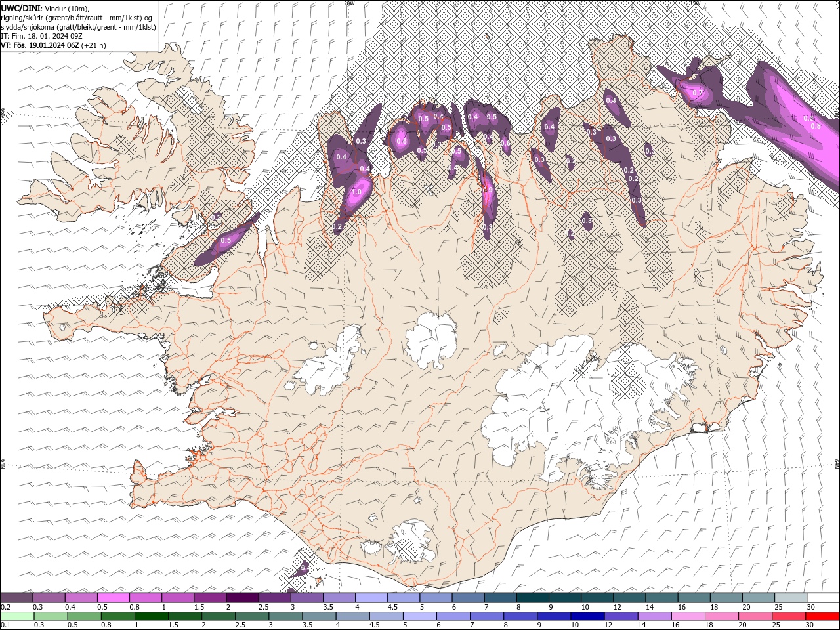Click the 'IT: Fim. 18. 01. 2024 09Z' line
The width and height of the screenshot is (840, 630).
[x=41, y=36]
